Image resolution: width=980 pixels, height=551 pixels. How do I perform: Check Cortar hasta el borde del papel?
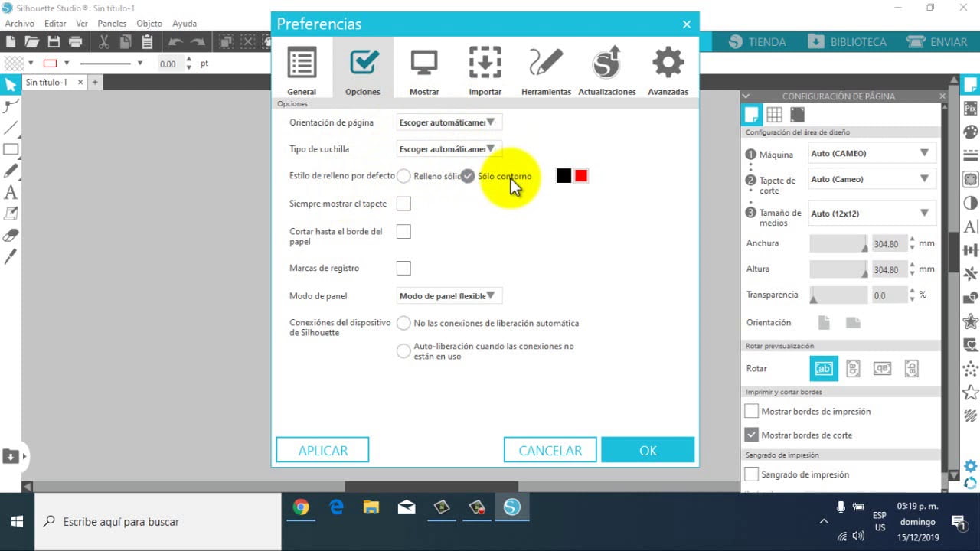click(403, 231)
